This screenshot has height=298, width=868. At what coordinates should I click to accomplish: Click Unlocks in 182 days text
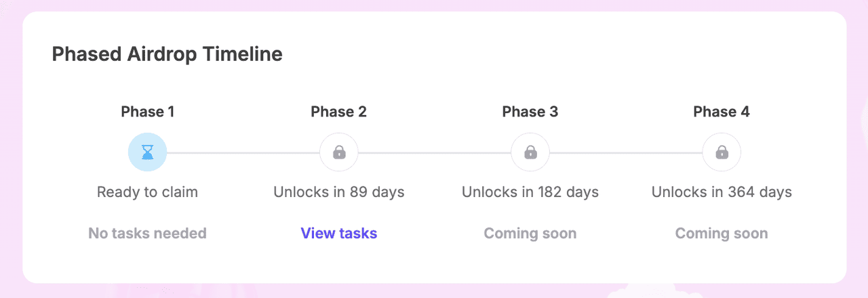pyautogui.click(x=530, y=192)
